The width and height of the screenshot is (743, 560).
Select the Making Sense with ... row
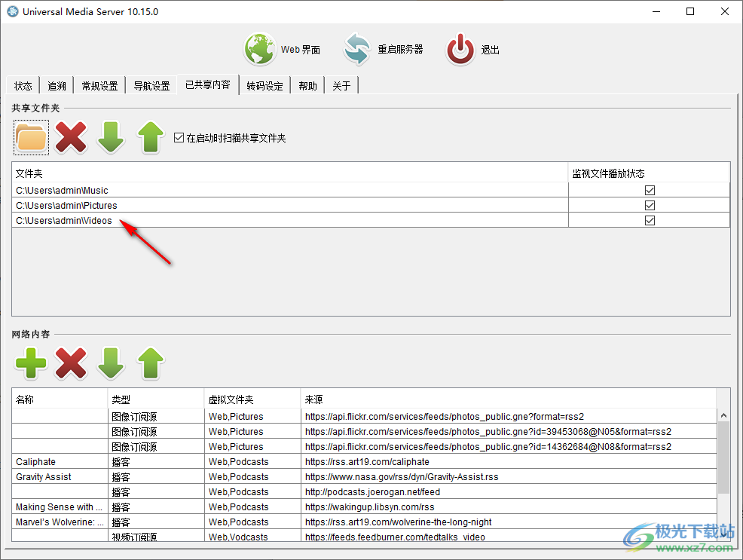364,507
